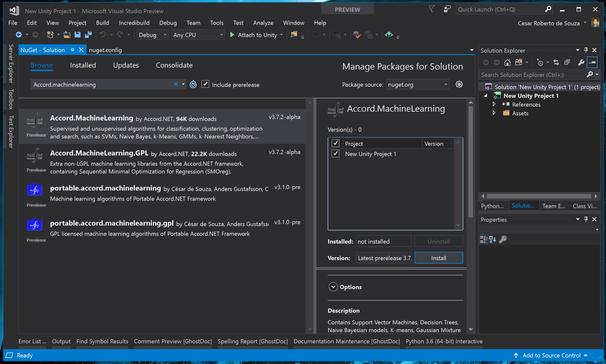Open the Team Explorer tab
606x364 pixels.
pos(554,206)
